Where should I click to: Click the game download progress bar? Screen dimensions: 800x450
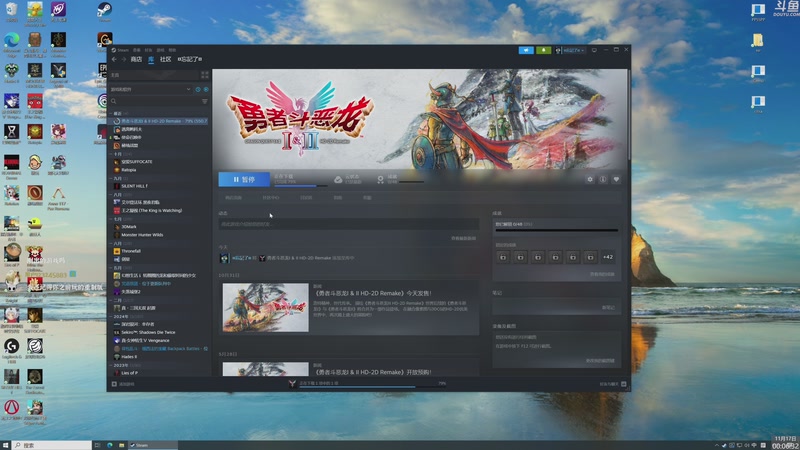[301, 186]
